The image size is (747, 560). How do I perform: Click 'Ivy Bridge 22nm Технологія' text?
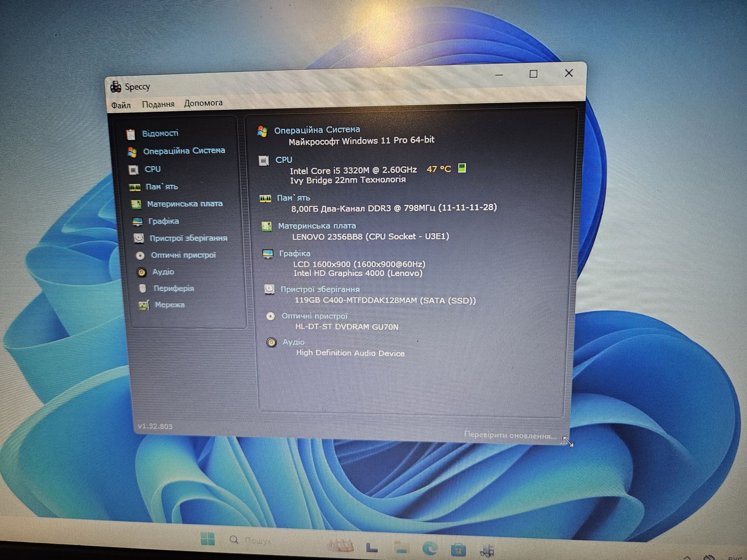348,180
